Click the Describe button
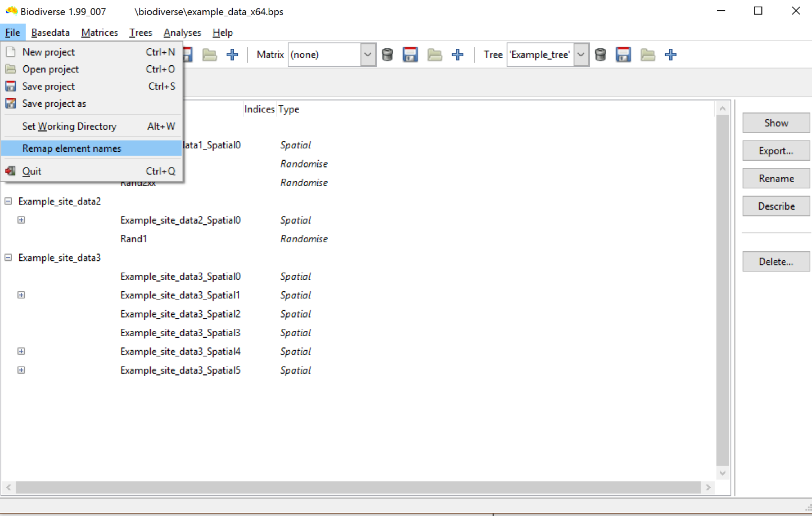This screenshot has height=516, width=812. pyautogui.click(x=776, y=206)
